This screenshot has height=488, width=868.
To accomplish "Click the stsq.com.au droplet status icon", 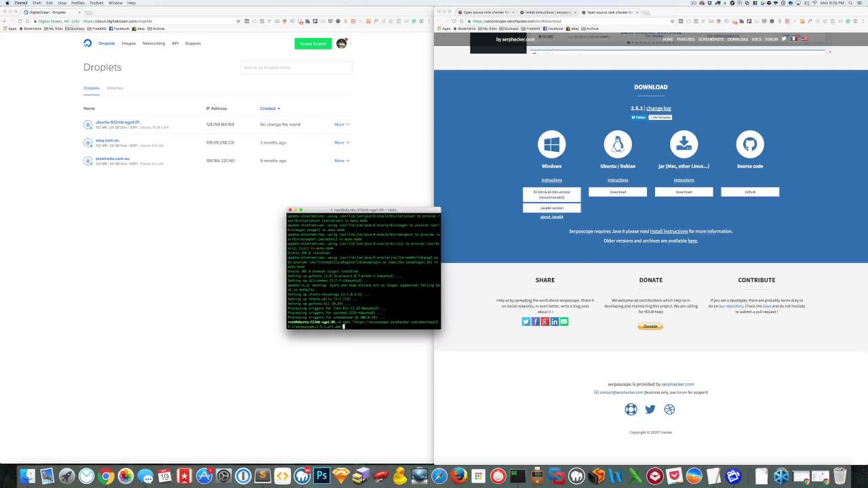I will [87, 142].
